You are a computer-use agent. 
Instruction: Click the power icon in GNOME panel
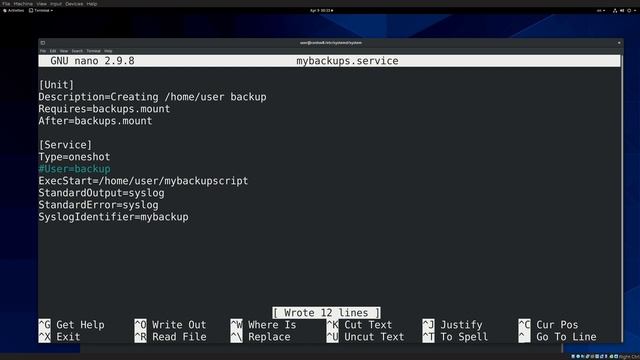(x=629, y=11)
